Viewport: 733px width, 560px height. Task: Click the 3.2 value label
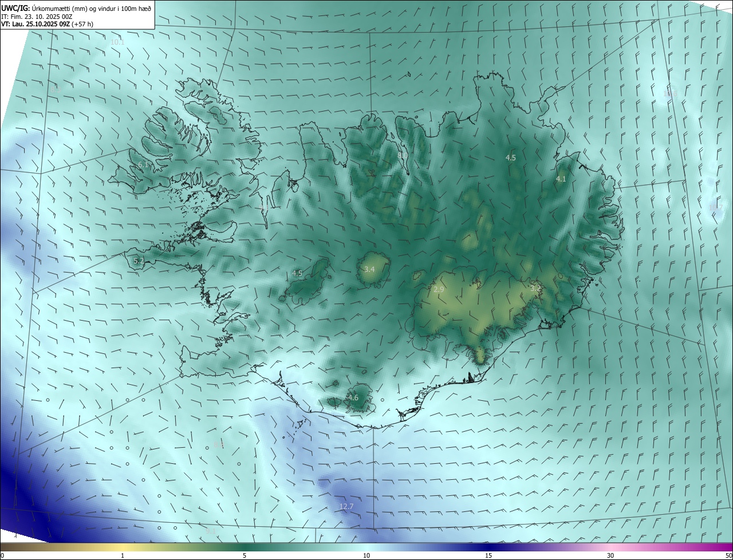pos(535,288)
